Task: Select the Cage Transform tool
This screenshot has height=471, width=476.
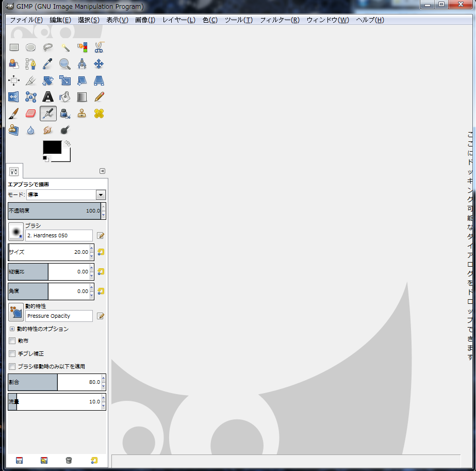Action: 30,97
